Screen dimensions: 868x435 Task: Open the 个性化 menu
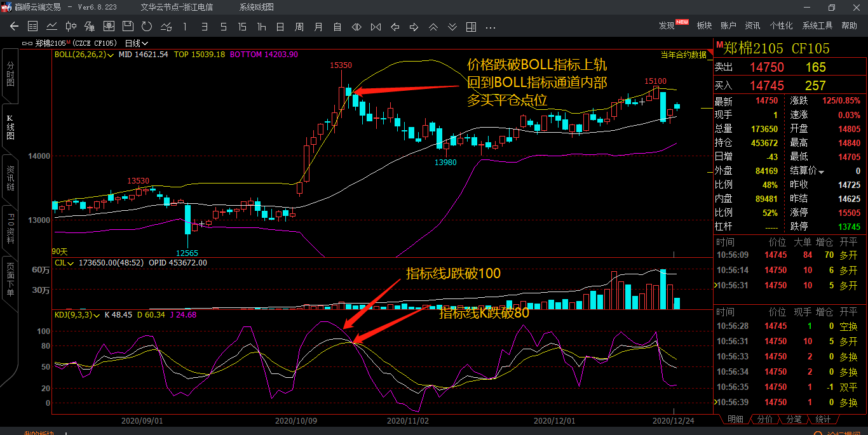click(781, 25)
